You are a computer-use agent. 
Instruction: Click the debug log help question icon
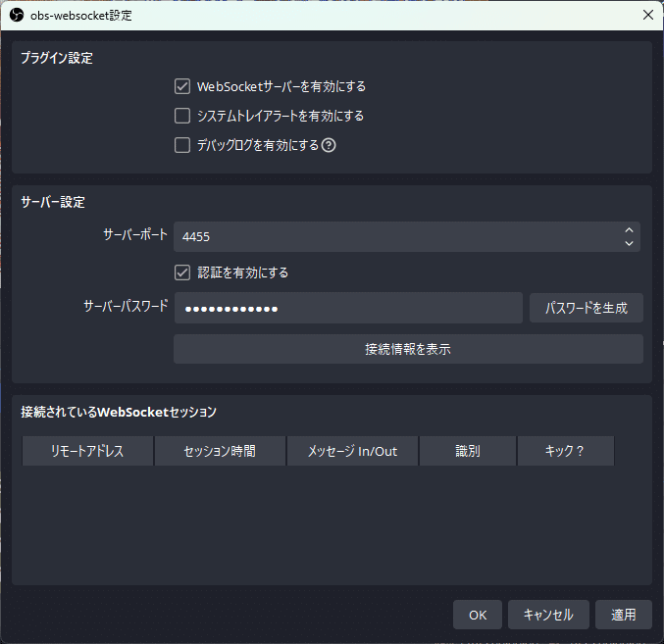[329, 145]
